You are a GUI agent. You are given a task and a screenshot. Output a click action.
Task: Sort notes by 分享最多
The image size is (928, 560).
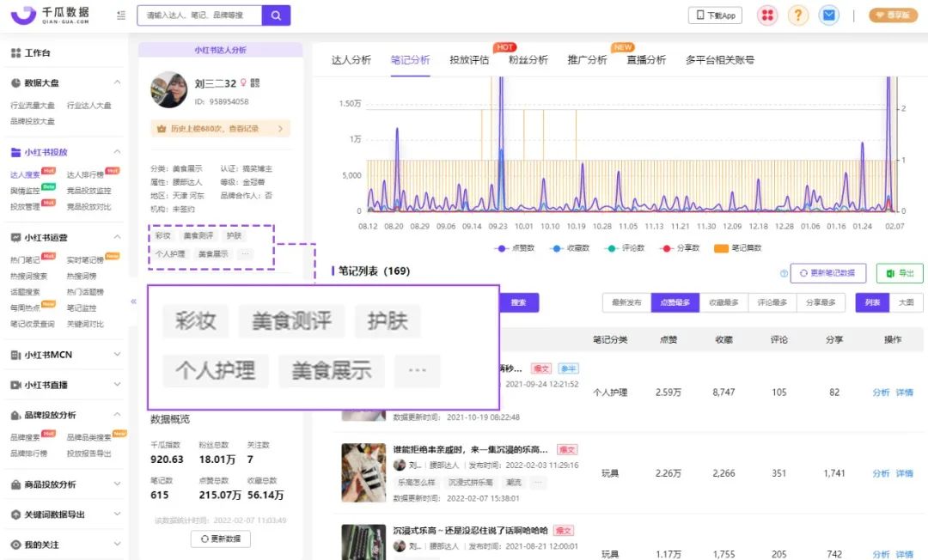[821, 303]
